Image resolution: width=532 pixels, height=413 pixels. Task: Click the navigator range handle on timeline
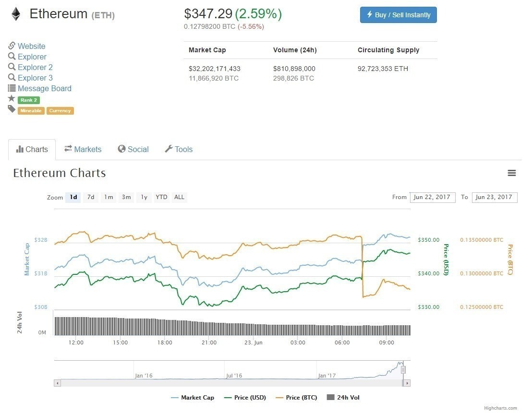(403, 369)
